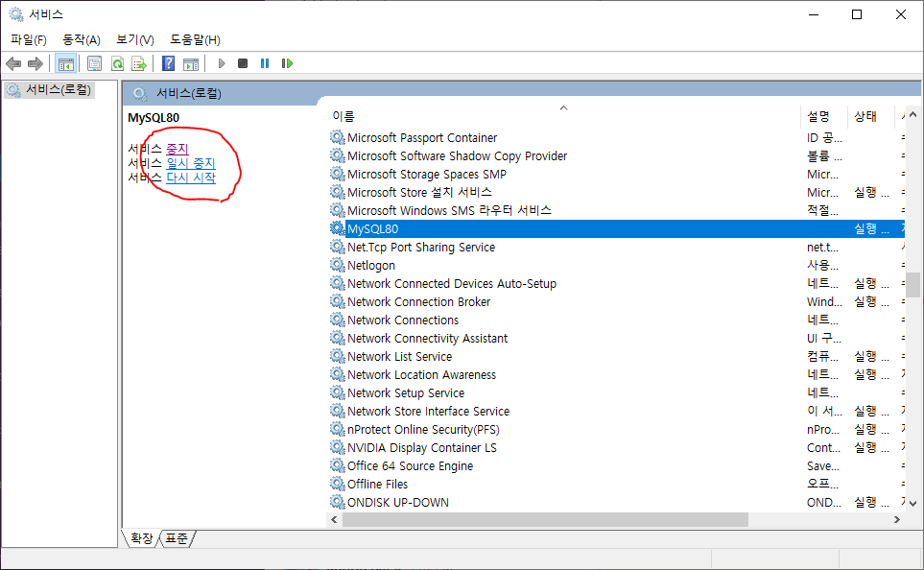924x570 pixels.
Task: Click gear icon of Network List Service
Action: [337, 356]
